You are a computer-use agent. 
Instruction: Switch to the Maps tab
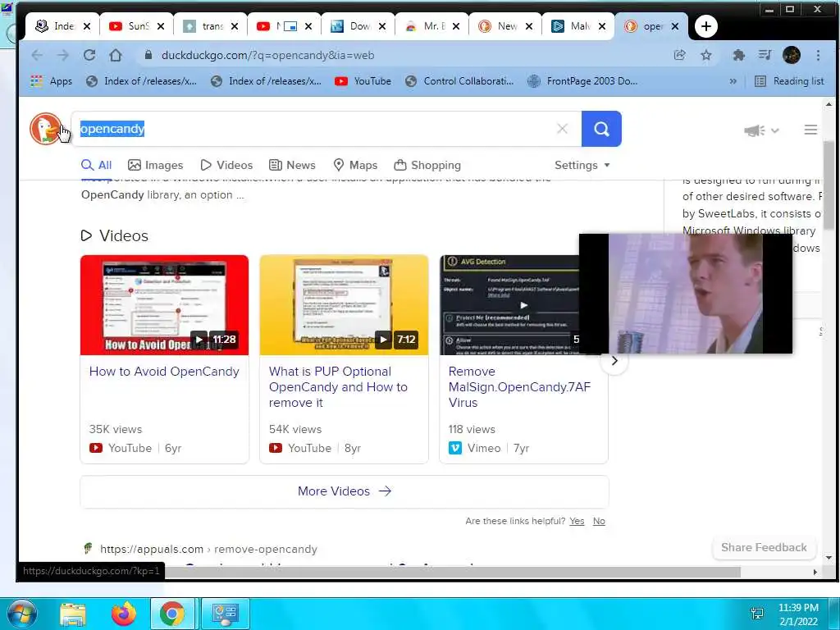[x=355, y=165]
